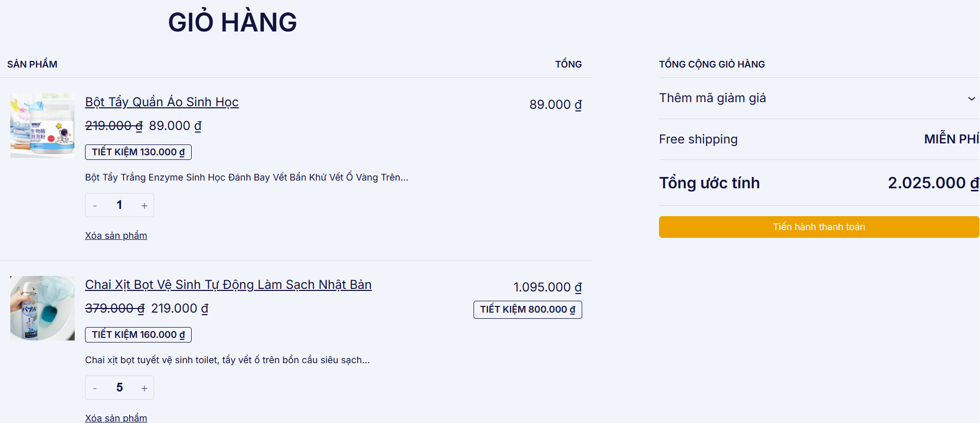
Task: Focus quantity field showing 5
Action: (x=120, y=388)
